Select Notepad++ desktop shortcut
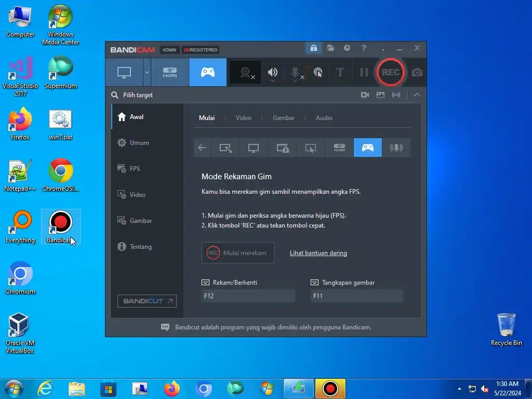 point(20,176)
